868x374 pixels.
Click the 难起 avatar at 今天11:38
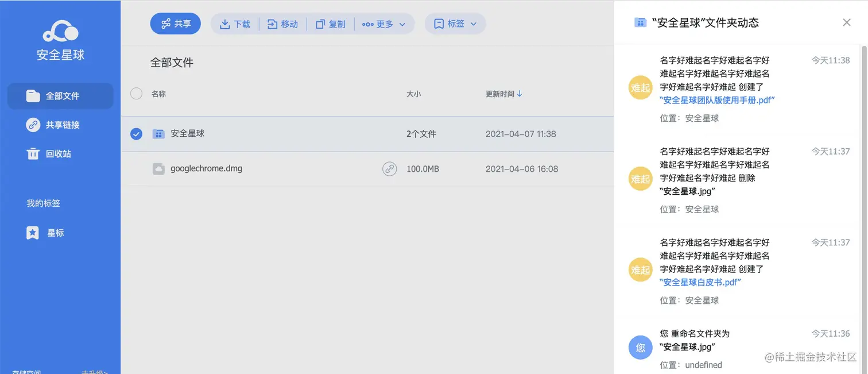641,87
